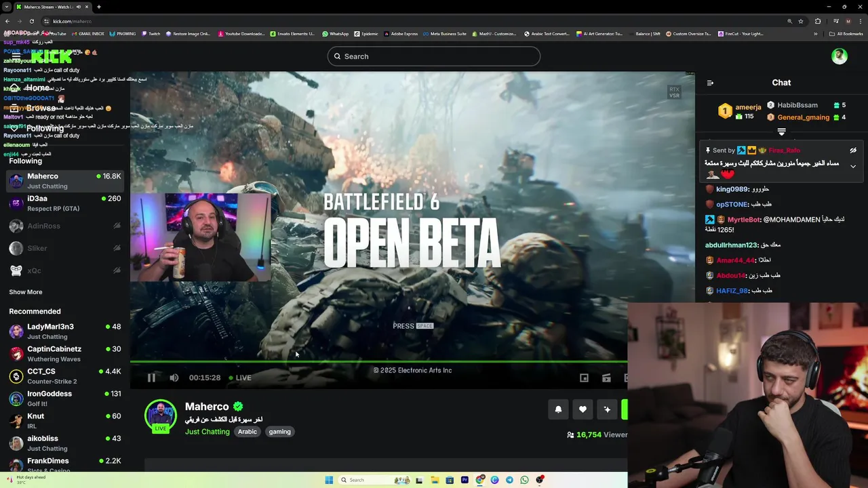Turn on notifications bell for Maherco
Viewport: 868px width, 488px height.
558,409
